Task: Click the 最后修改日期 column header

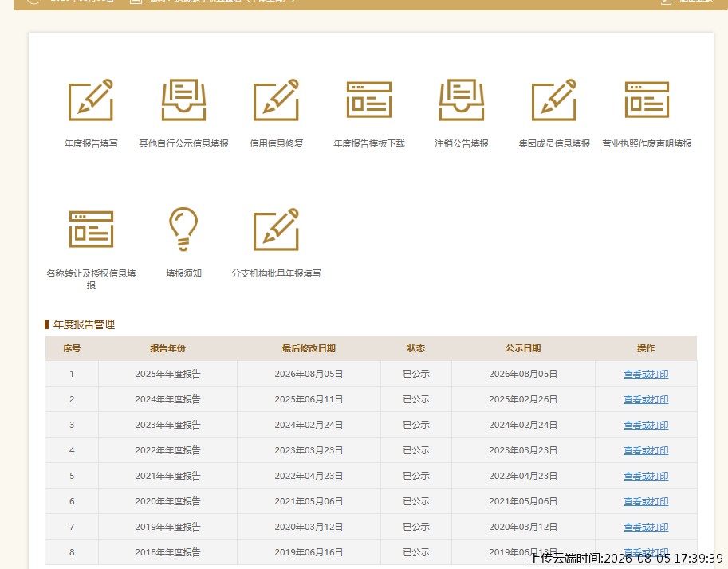Action: click(x=309, y=348)
